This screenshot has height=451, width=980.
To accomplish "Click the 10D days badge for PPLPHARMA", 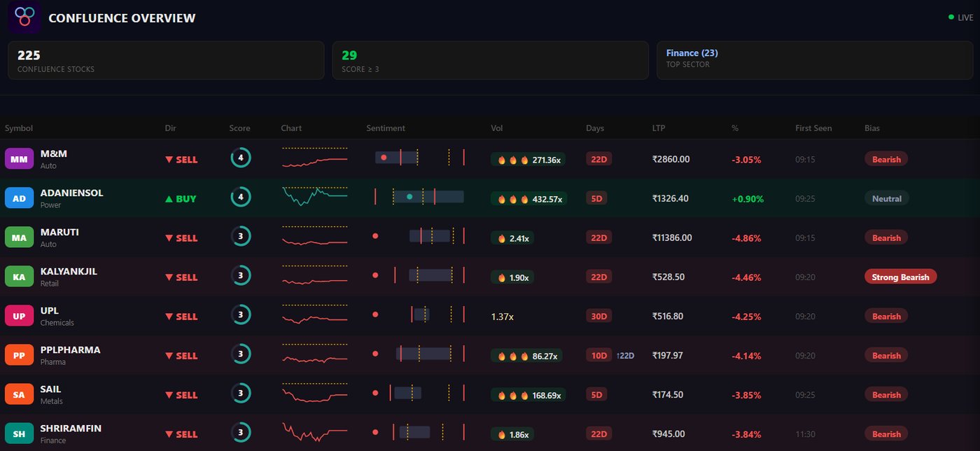I will pyautogui.click(x=598, y=355).
